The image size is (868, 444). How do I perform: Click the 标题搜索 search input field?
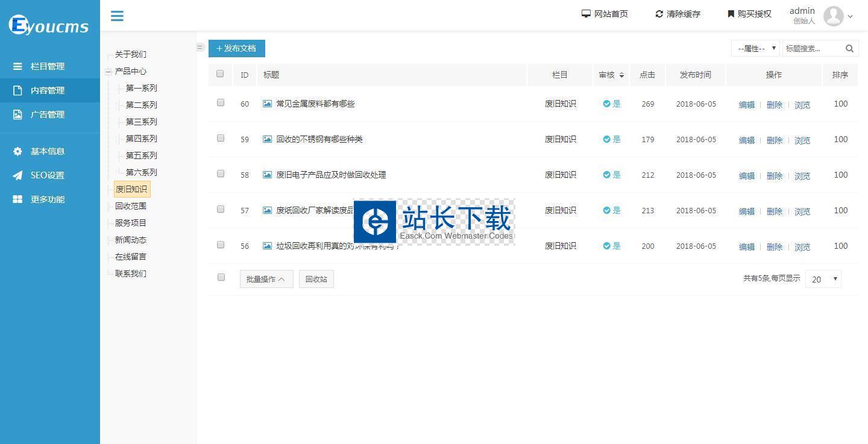[812, 49]
